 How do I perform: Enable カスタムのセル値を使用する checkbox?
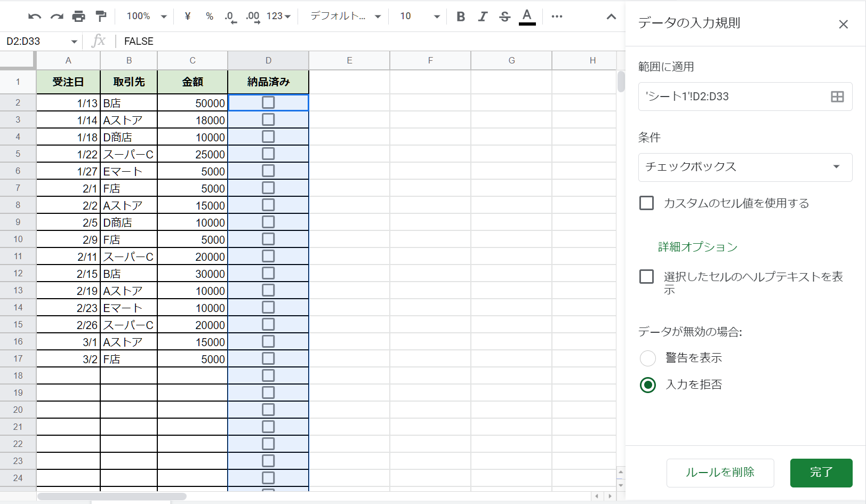click(x=646, y=203)
